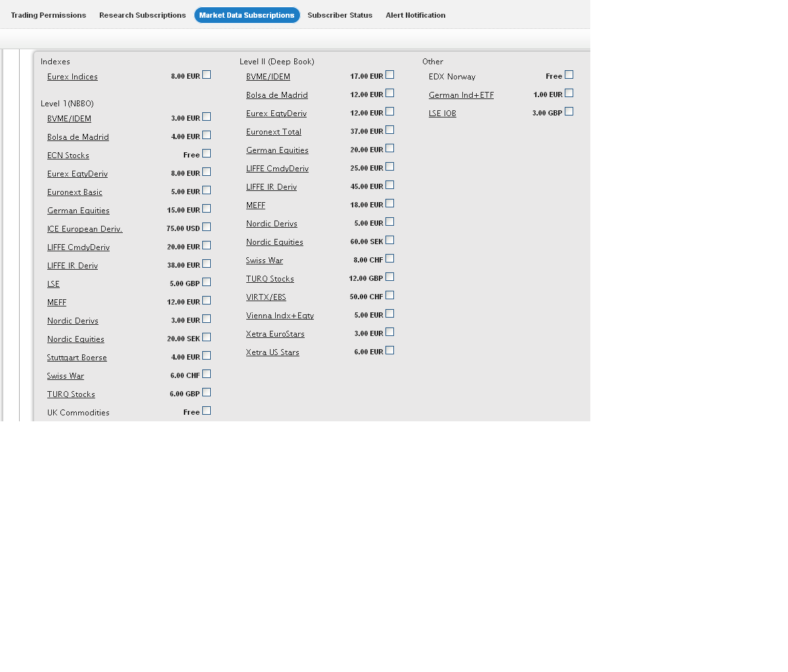Tick Level II LIFFE CmdyDeriv 25.00 EUR
The height and width of the screenshot is (672, 788).
390,167
